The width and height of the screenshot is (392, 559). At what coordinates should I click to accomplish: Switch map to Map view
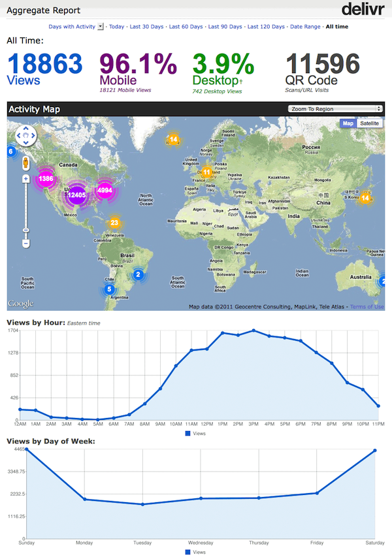point(348,123)
